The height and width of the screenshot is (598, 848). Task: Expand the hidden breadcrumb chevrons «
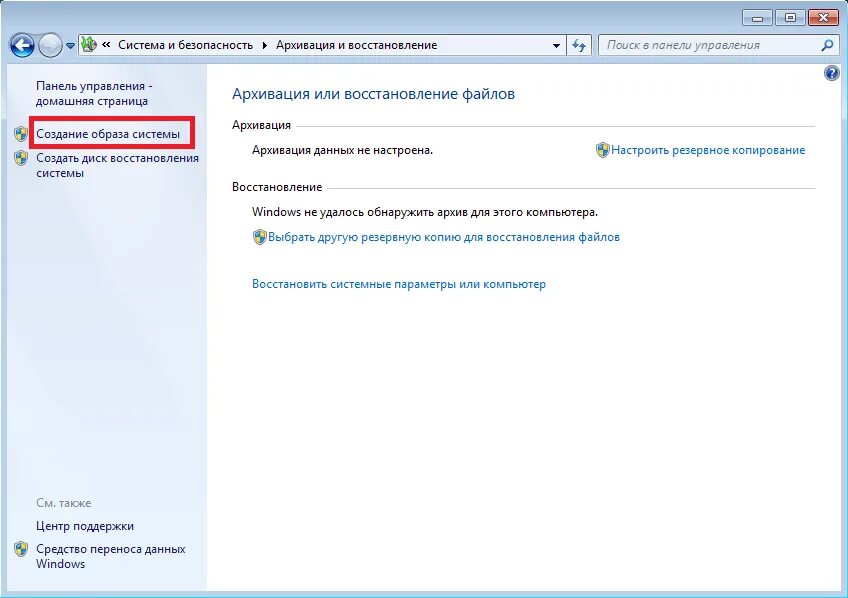[x=107, y=45]
